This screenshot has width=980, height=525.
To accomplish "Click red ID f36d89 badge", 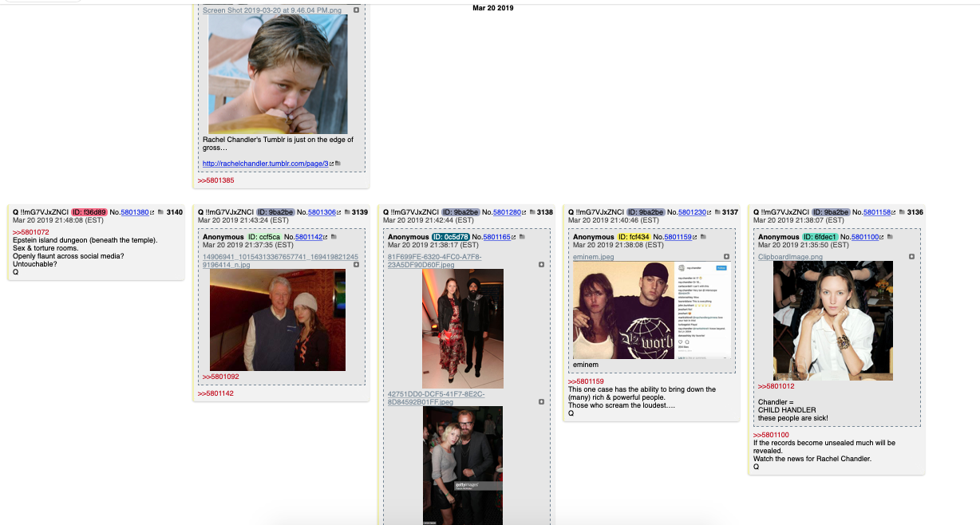I will point(89,212).
